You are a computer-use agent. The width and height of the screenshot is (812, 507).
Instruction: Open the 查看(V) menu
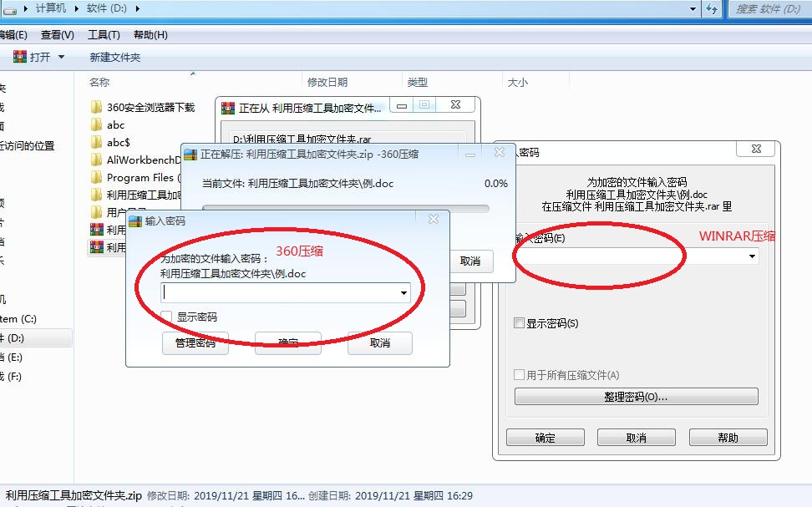pyautogui.click(x=57, y=35)
